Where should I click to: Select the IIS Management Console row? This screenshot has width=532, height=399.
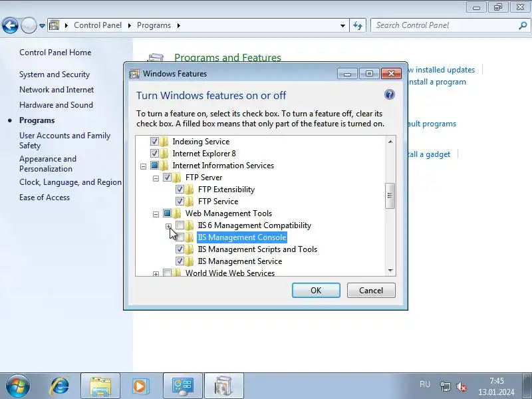pyautogui.click(x=242, y=237)
